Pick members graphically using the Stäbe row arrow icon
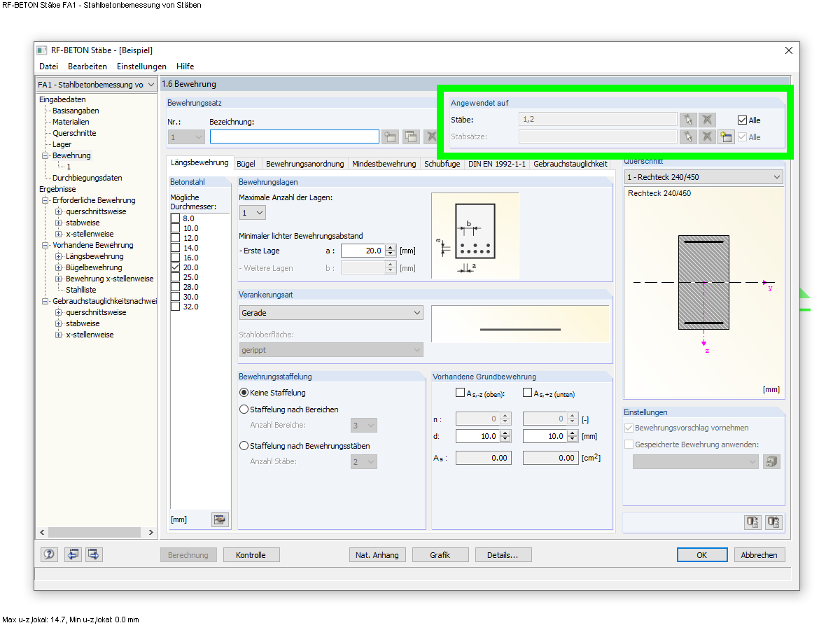 point(687,120)
